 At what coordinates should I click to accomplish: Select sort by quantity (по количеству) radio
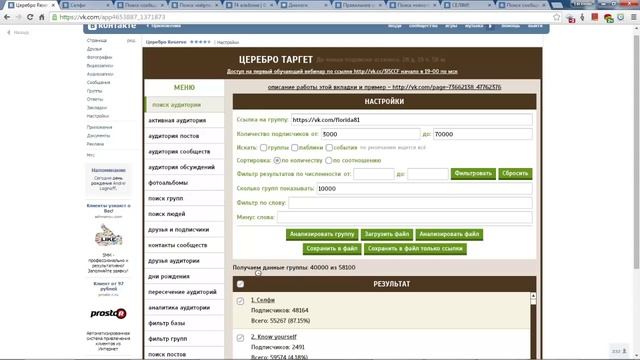[277, 160]
